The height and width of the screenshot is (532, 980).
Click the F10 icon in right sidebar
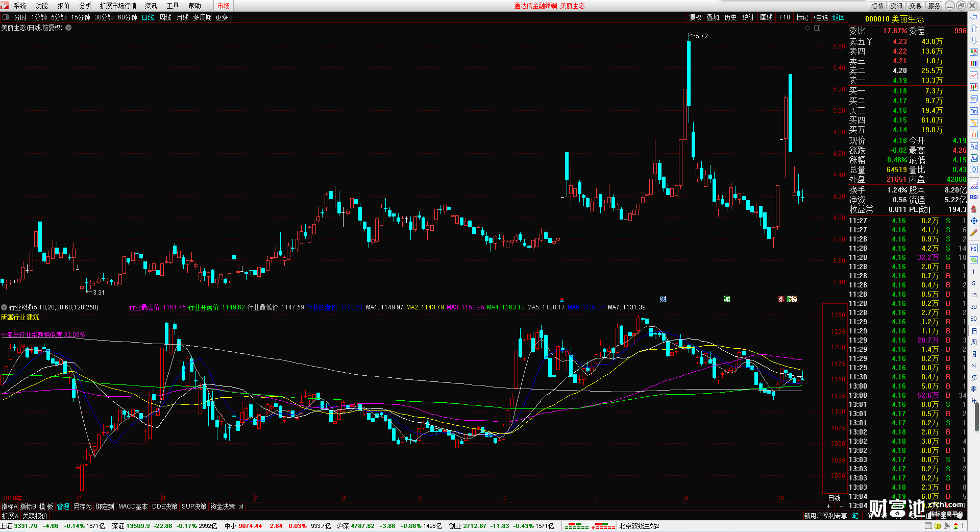coord(974,111)
